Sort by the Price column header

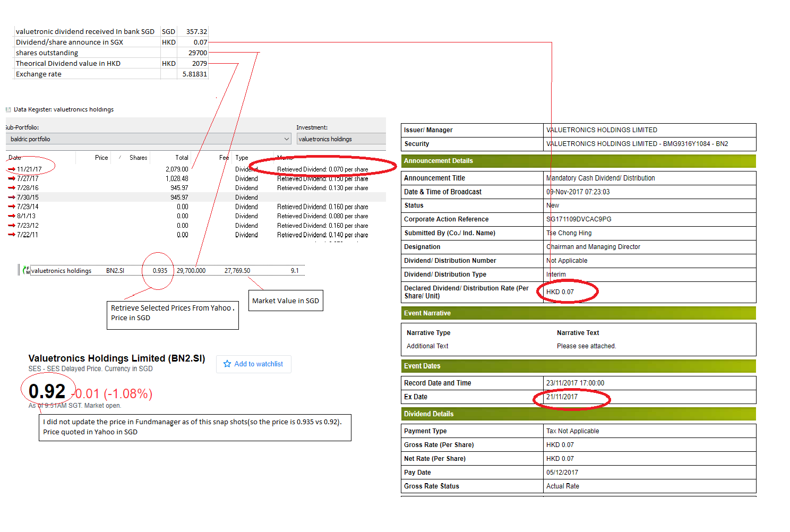(101, 158)
